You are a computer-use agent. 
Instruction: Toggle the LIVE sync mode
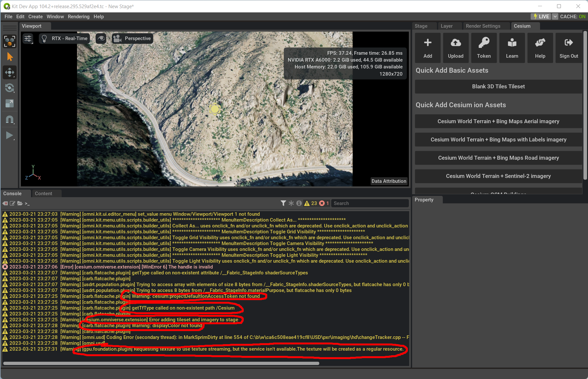click(x=541, y=16)
